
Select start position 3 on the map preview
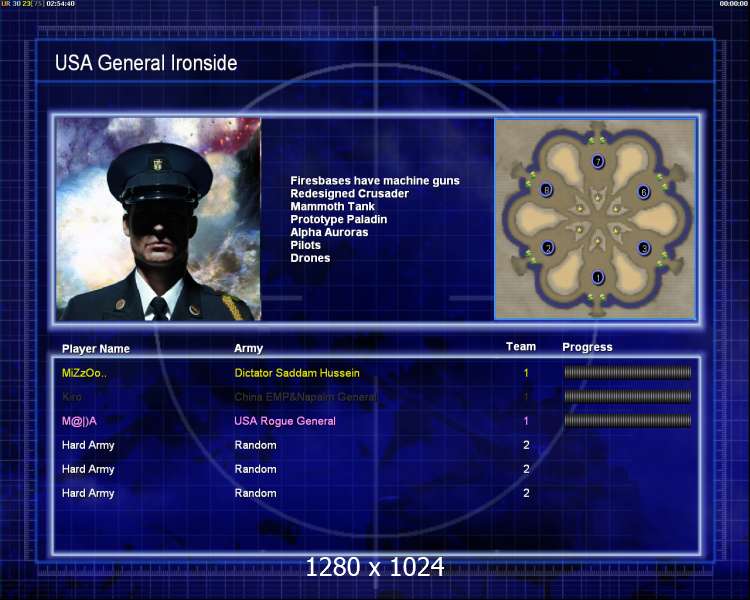(x=644, y=248)
